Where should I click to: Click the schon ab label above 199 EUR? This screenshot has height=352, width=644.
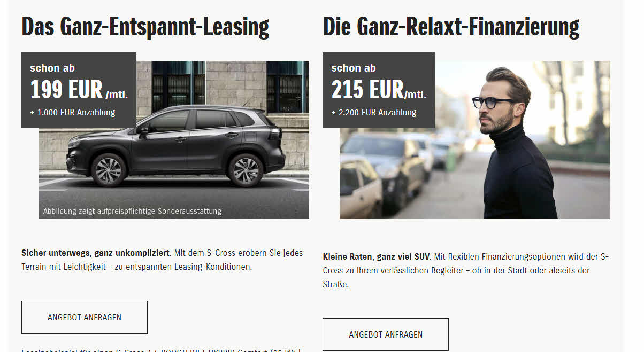[52, 68]
